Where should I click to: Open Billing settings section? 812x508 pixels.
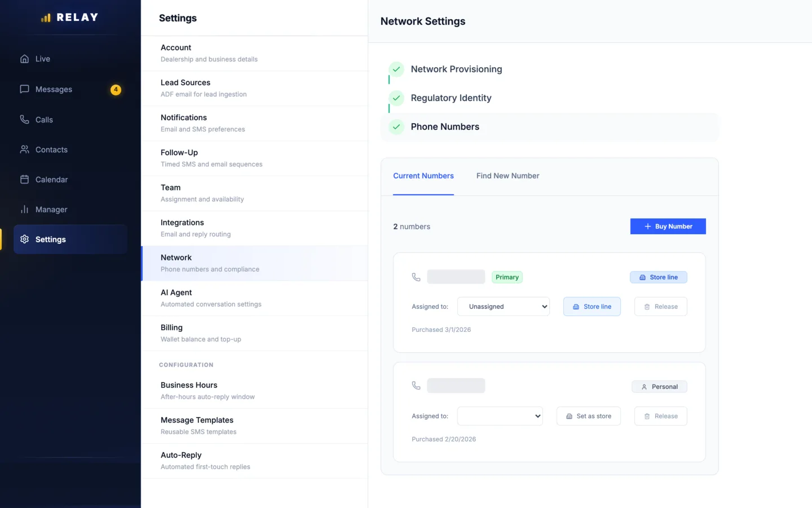coord(254,333)
